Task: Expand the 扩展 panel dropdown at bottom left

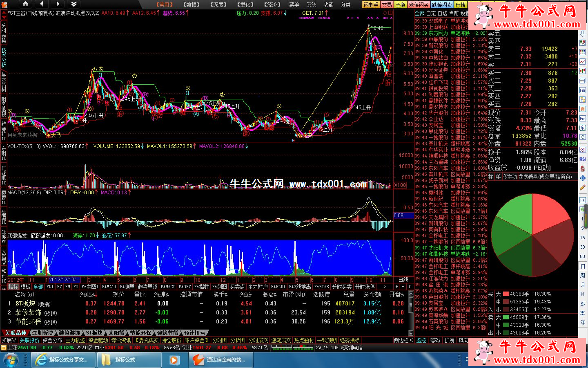Action: point(9,340)
